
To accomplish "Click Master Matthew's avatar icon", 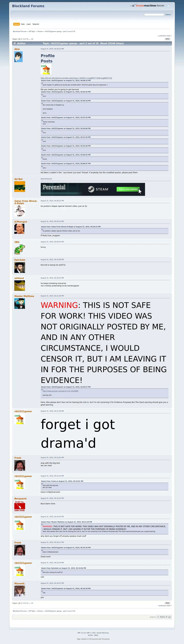I will pyautogui.click(x=20, y=304).
